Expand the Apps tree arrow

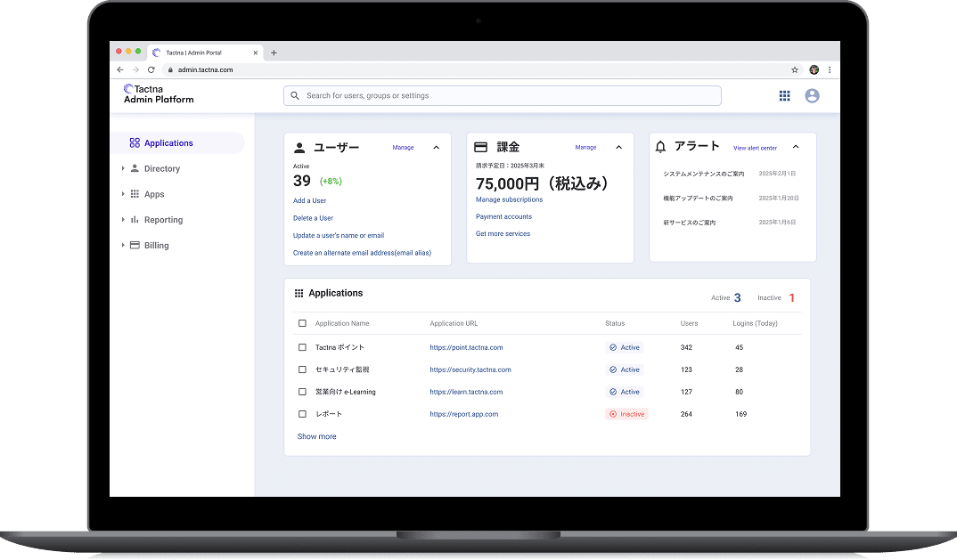123,194
